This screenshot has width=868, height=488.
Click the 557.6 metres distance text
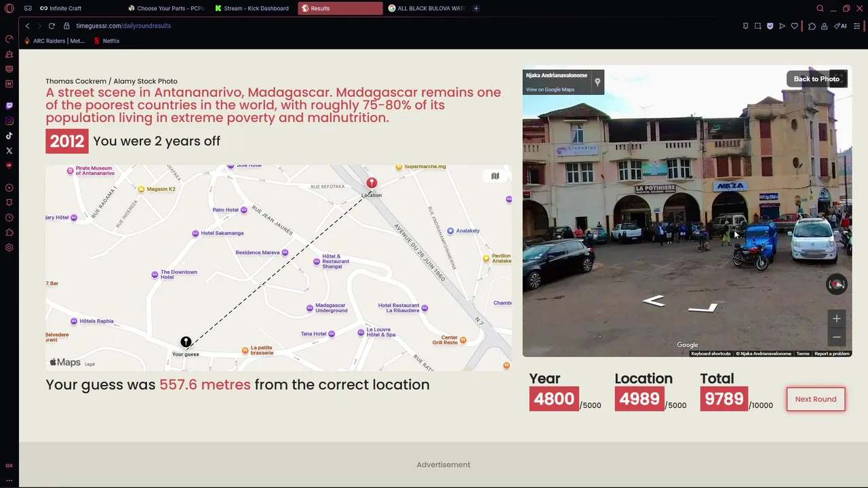tap(205, 384)
